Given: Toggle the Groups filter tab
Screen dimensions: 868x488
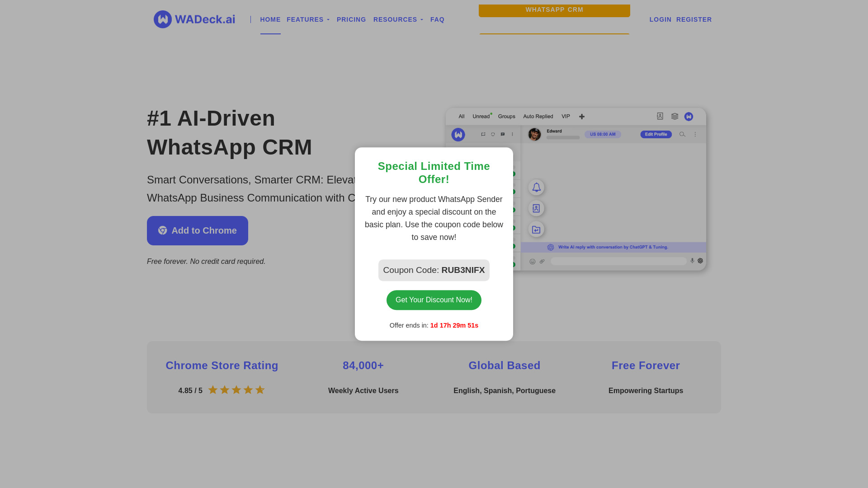Looking at the screenshot, I should click(x=506, y=116).
